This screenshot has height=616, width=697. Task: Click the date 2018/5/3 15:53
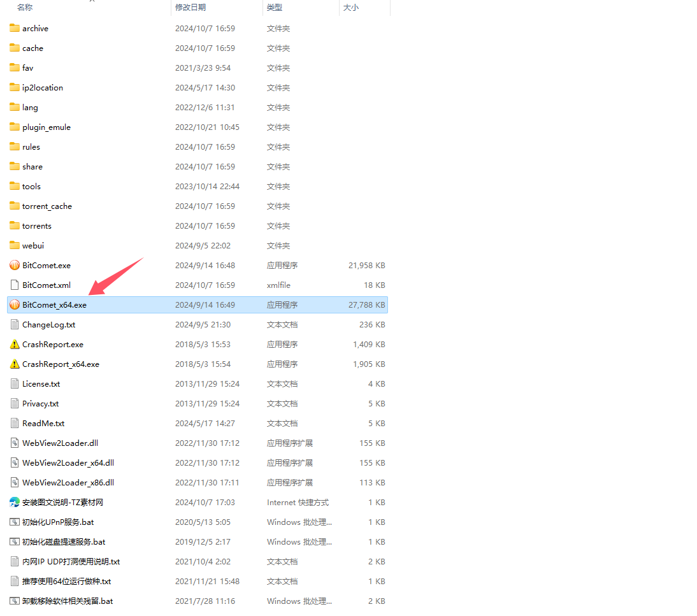203,345
